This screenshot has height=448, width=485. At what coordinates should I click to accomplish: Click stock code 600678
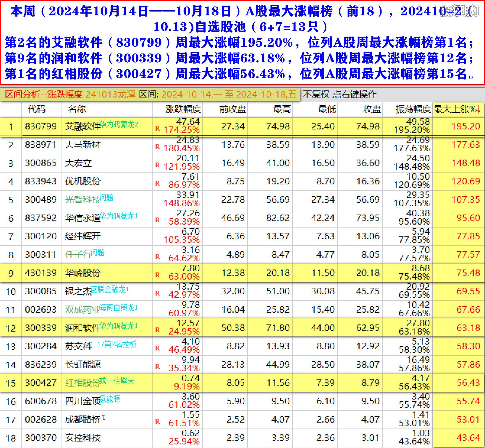click(41, 401)
